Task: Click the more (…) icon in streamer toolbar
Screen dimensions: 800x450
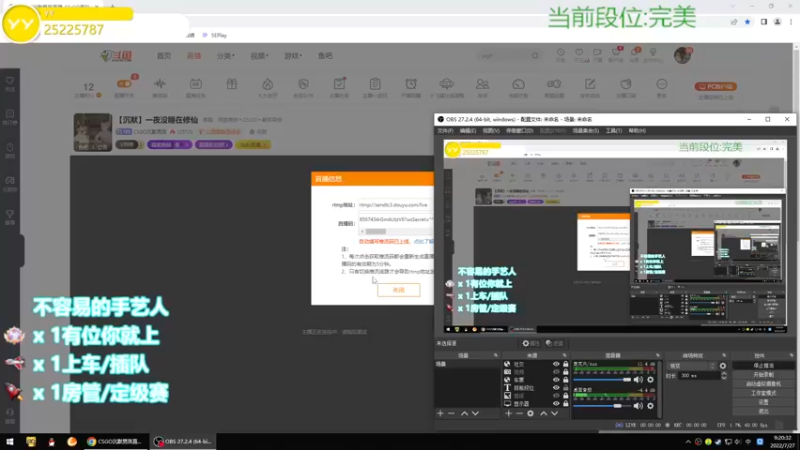Action: (x=662, y=84)
